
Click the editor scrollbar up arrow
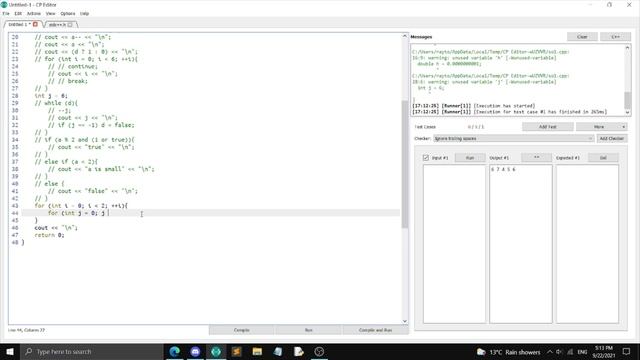pyautogui.click(x=404, y=36)
